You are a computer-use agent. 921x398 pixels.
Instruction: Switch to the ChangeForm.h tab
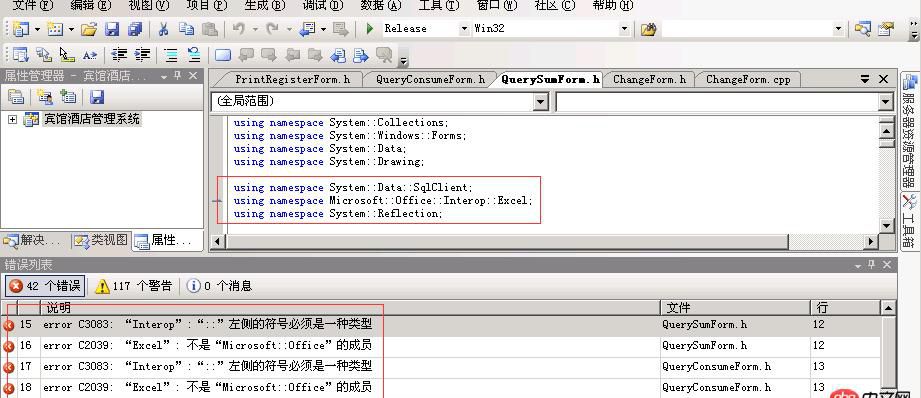[649, 79]
